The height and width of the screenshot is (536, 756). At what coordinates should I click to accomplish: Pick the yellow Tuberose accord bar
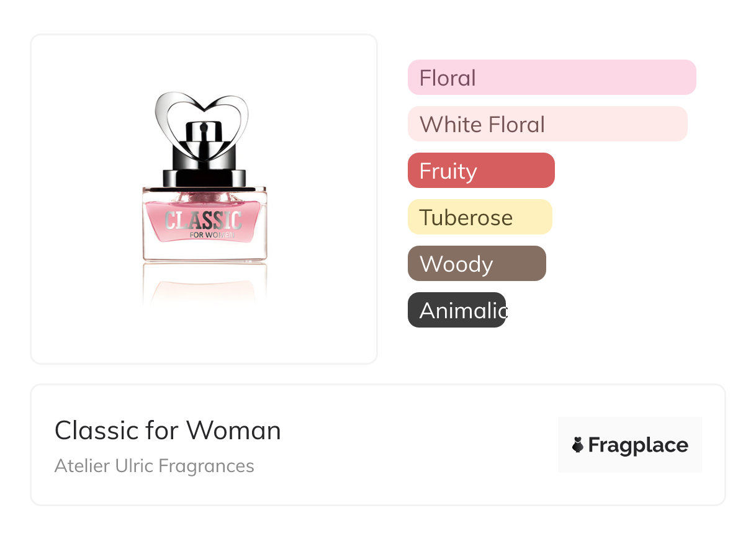point(479,217)
